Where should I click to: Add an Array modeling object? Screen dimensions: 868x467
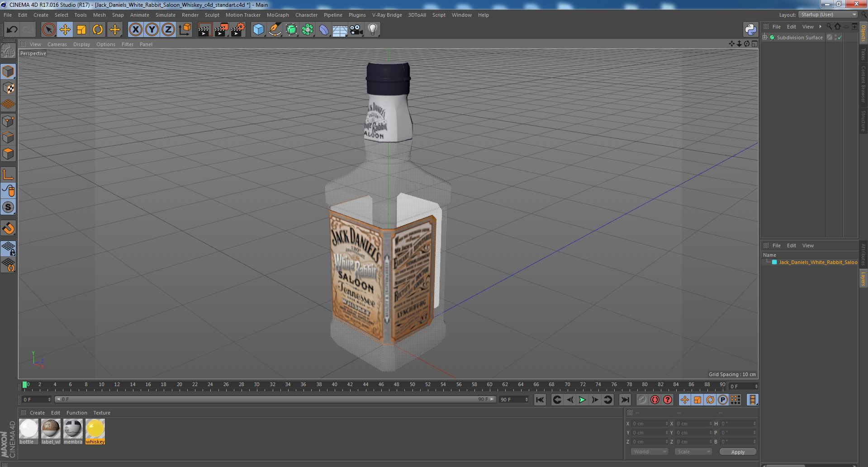tap(308, 30)
